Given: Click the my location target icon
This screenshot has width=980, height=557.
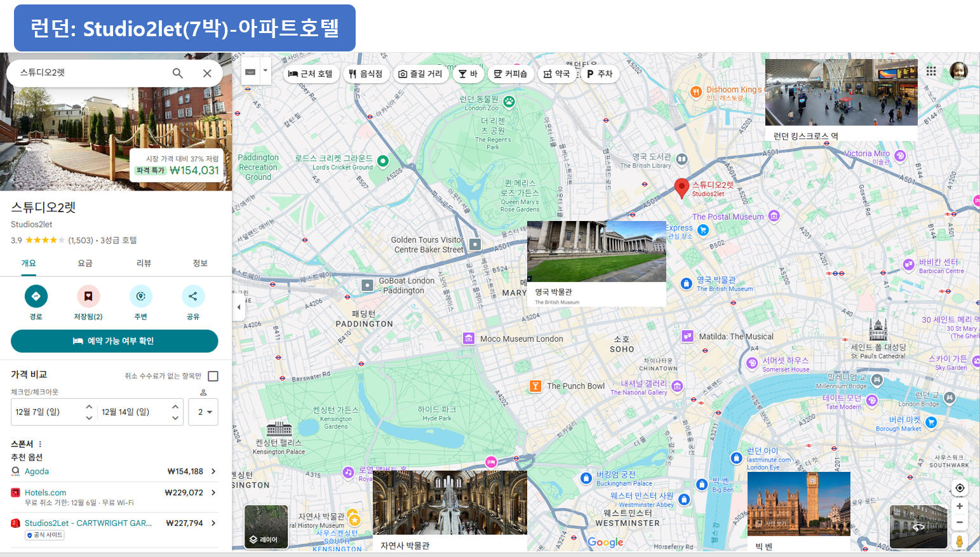Looking at the screenshot, I should [x=960, y=488].
